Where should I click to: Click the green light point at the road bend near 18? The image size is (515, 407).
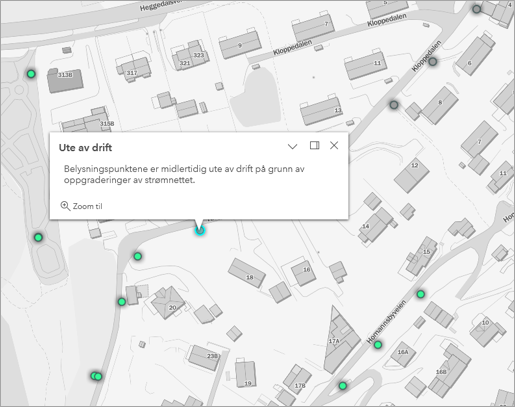point(138,256)
